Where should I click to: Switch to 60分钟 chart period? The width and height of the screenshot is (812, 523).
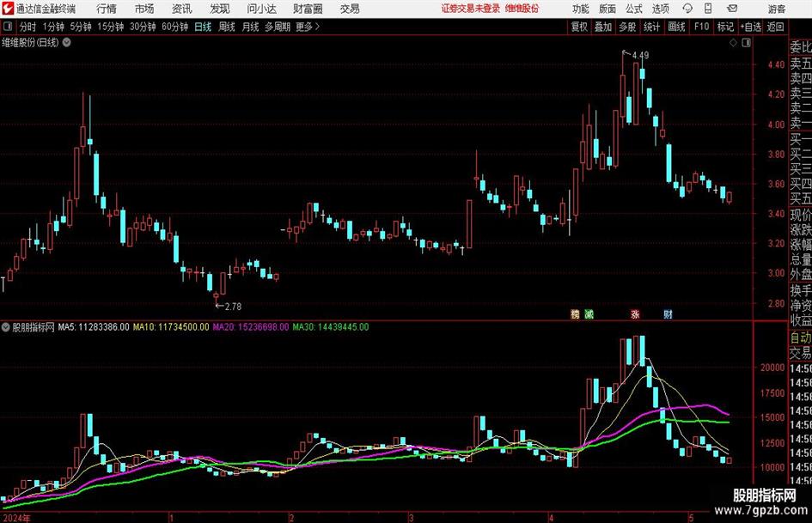click(x=174, y=27)
